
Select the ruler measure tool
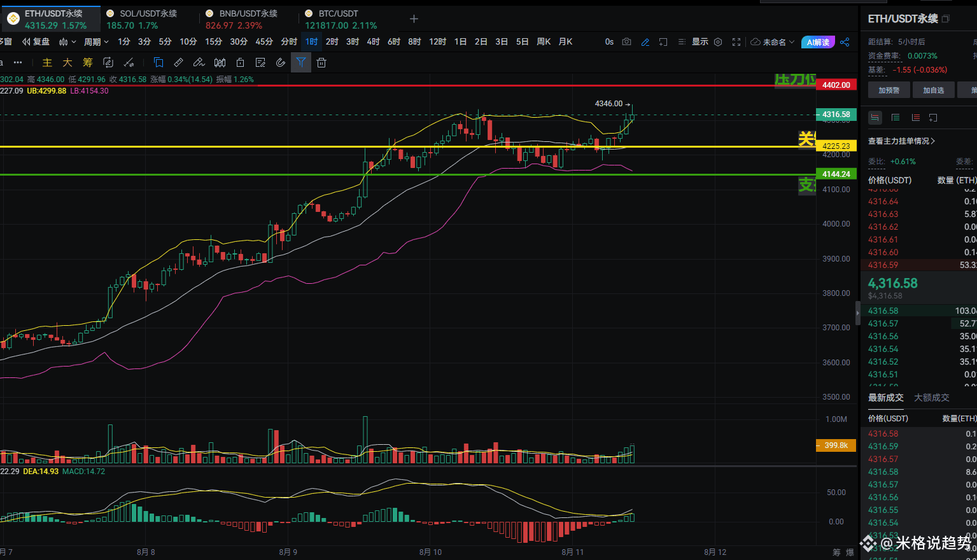pos(179,62)
